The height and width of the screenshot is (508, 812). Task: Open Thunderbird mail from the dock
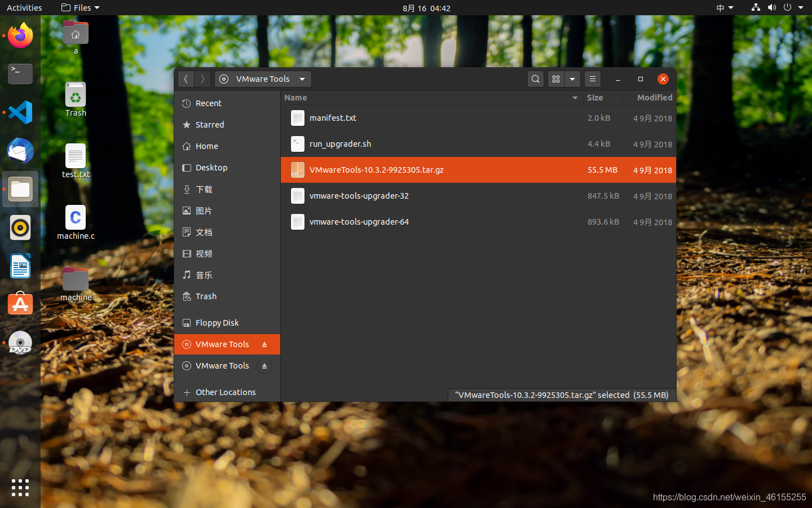(20, 151)
